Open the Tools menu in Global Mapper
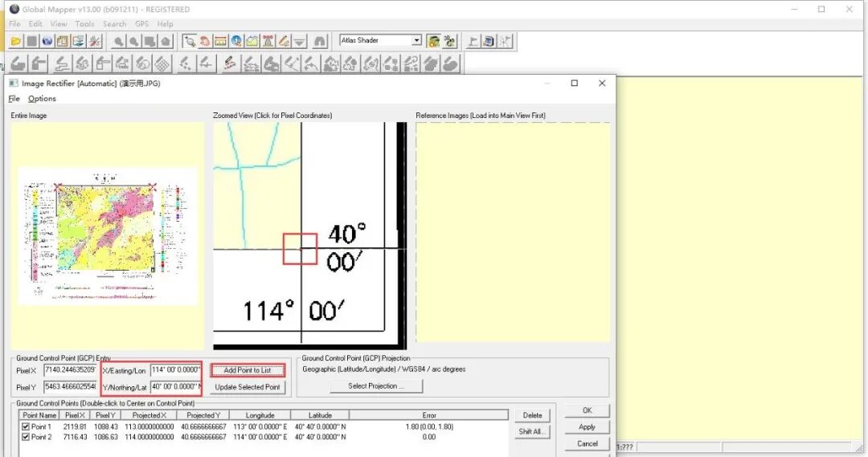 (x=84, y=24)
